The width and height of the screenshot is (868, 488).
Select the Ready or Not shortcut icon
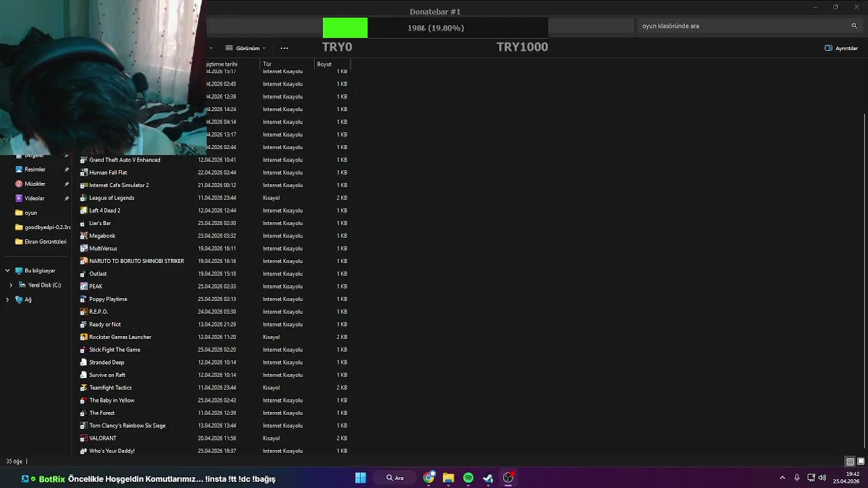pyautogui.click(x=84, y=325)
